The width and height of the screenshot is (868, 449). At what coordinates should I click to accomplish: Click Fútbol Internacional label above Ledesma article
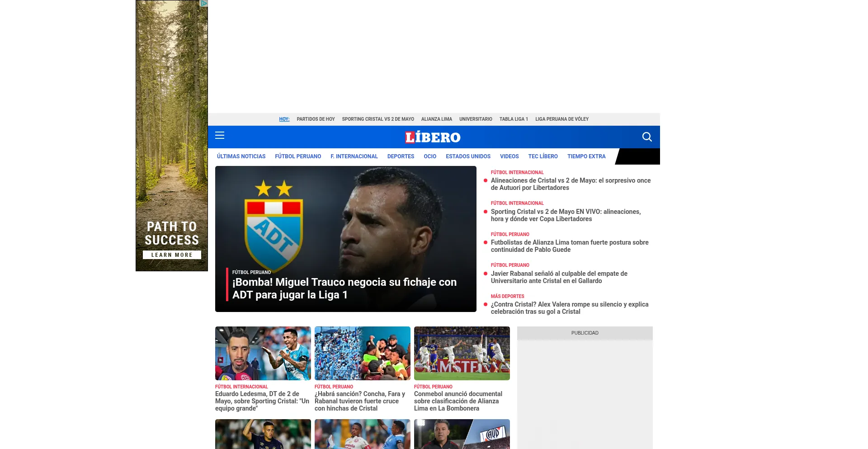click(x=241, y=387)
